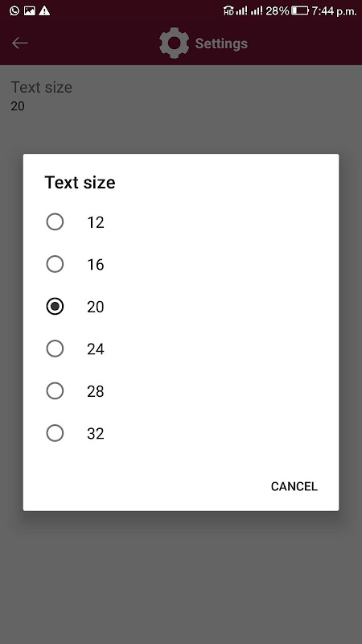This screenshot has width=362, height=644.
Task: Choose the 32 radio option
Action: pos(55,433)
